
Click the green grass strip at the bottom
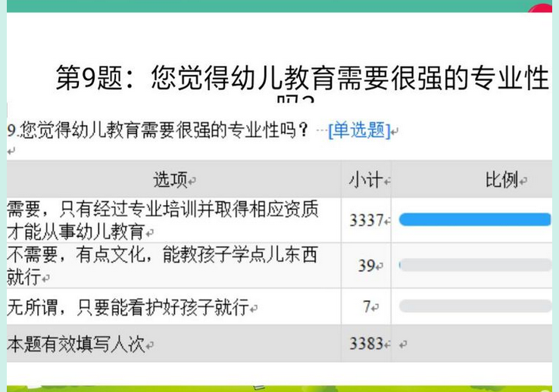pyautogui.click(x=279, y=388)
